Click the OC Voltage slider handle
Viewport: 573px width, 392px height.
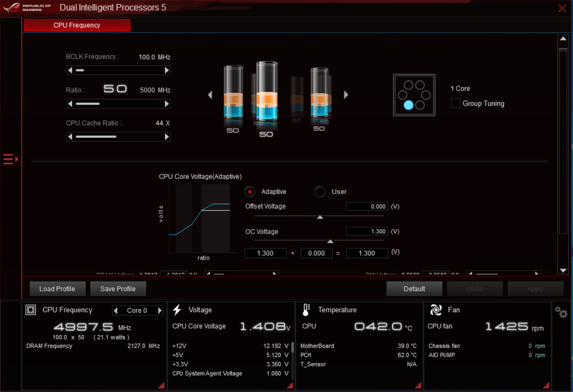click(330, 241)
